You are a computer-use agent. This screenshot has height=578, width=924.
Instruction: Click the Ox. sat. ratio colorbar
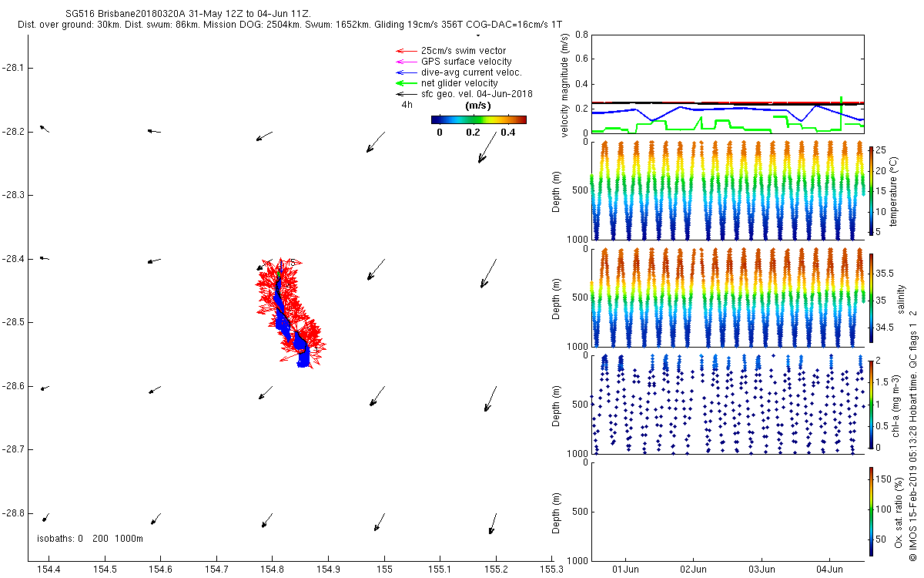tap(870, 511)
